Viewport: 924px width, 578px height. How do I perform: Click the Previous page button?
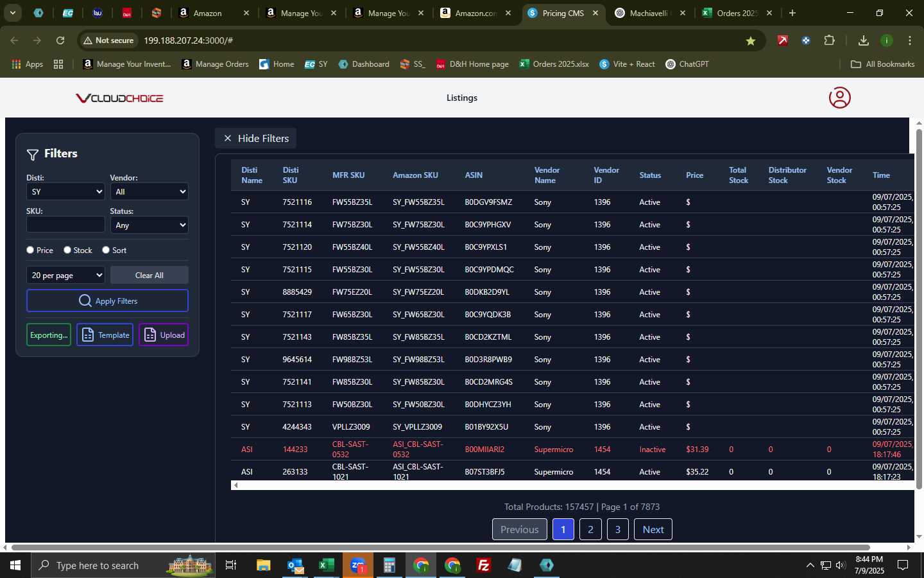[x=520, y=529]
